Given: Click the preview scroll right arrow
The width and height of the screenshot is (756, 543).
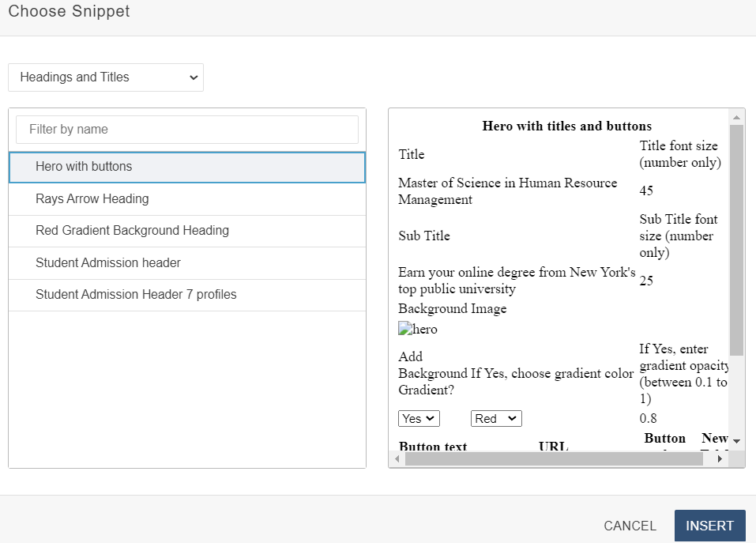Looking at the screenshot, I should pyautogui.click(x=720, y=459).
